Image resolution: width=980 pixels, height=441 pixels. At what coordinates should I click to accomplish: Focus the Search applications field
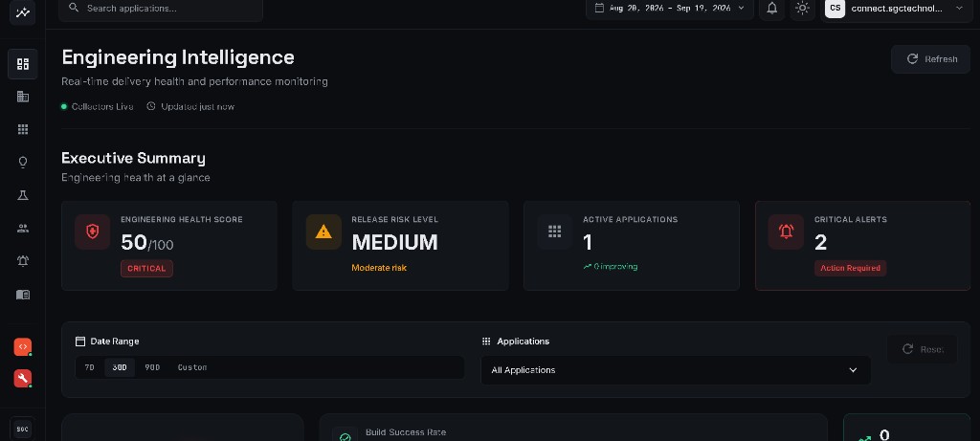[161, 8]
